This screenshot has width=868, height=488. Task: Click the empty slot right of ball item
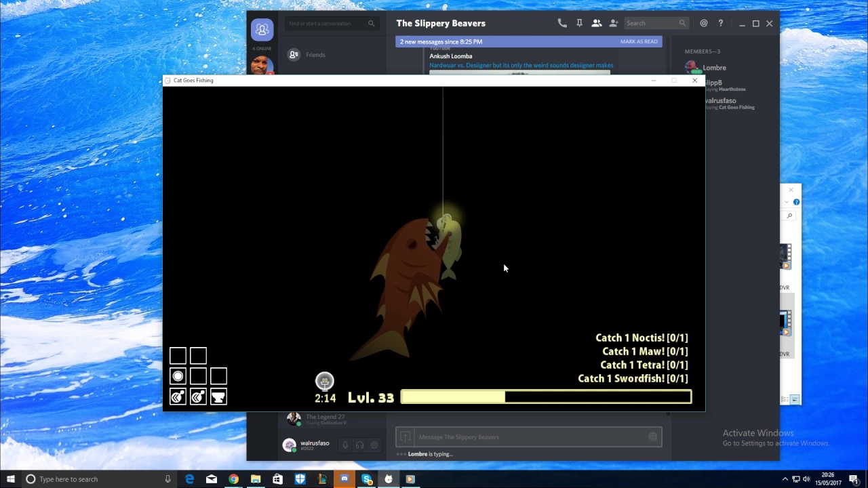click(x=198, y=376)
